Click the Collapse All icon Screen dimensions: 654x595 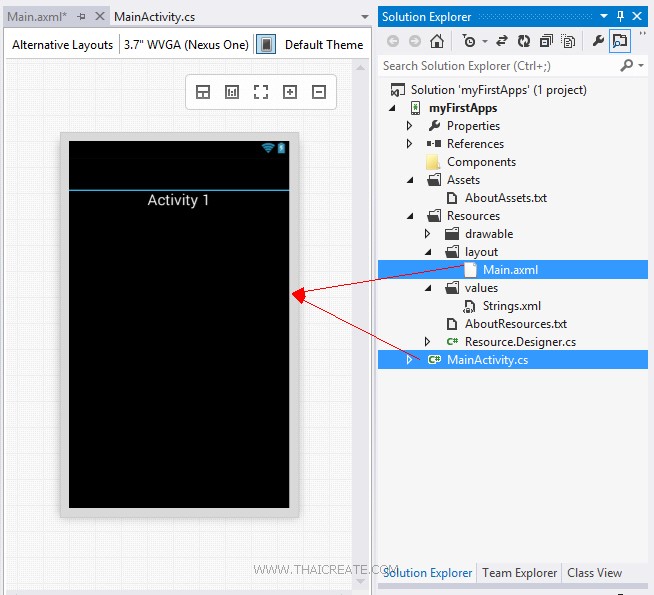click(546, 41)
